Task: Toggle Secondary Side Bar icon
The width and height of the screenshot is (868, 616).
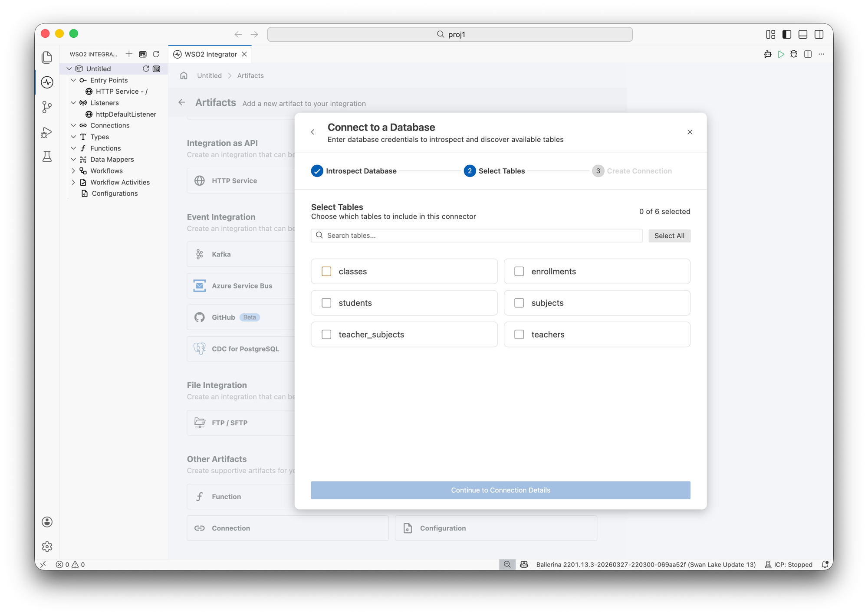Action: click(x=819, y=34)
